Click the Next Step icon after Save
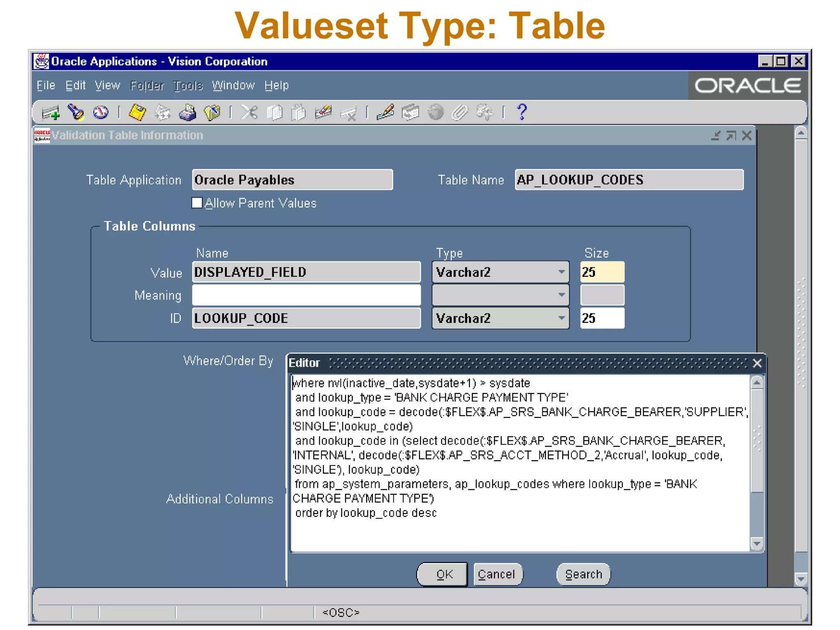Image resolution: width=840 pixels, height=630 pixels. click(x=162, y=112)
